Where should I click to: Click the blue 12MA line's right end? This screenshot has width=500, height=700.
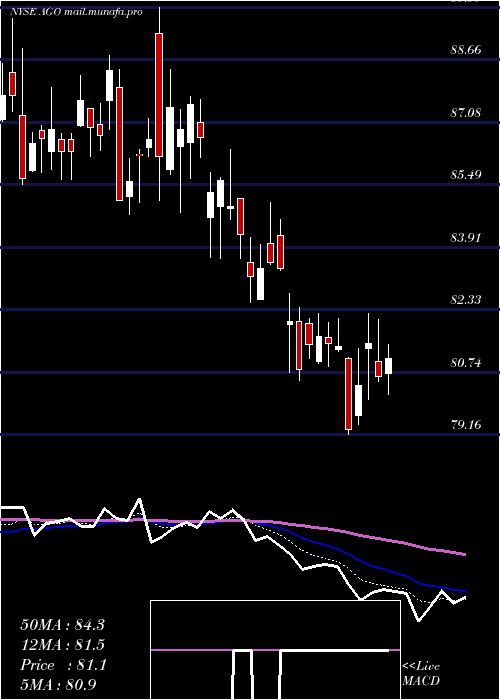pyautogui.click(x=464, y=591)
